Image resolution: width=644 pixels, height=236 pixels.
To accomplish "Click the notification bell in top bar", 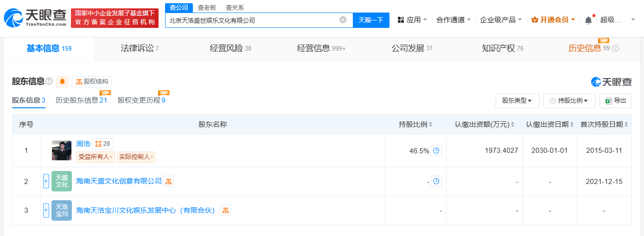I will [588, 20].
